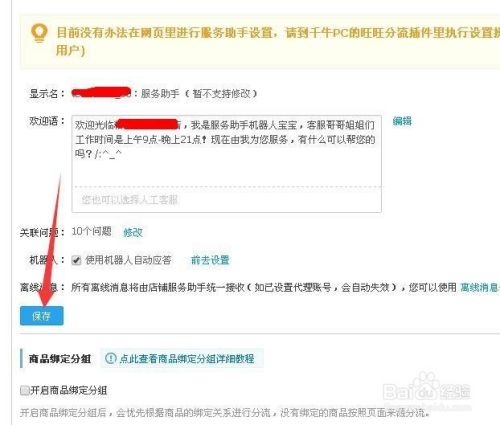Follow the 前去设置 robot settings link
The height and width of the screenshot is (425, 500).
click(x=210, y=260)
